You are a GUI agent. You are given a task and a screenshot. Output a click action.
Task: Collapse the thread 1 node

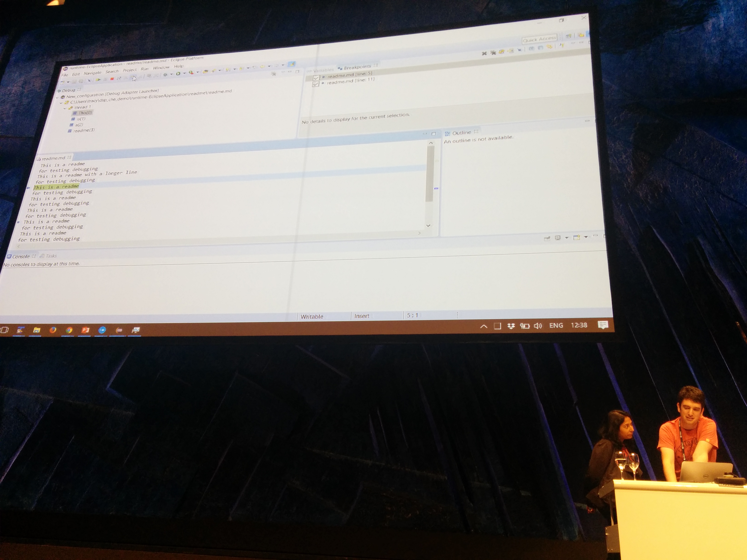65,108
